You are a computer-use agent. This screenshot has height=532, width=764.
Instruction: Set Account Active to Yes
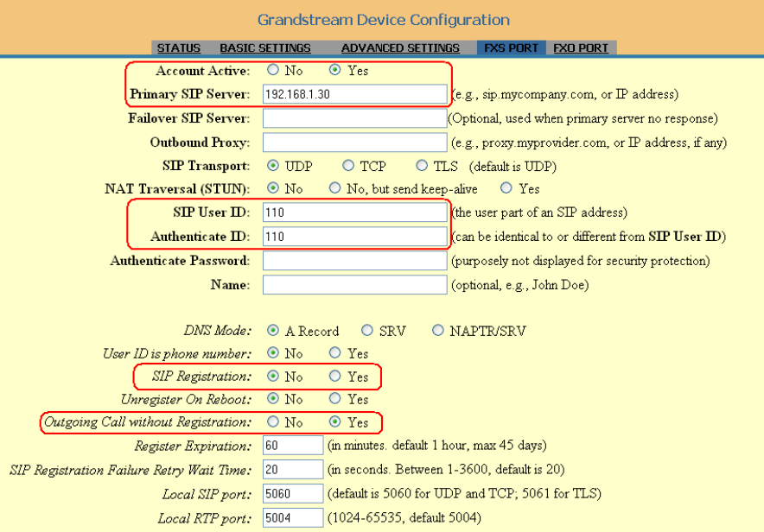[334, 70]
